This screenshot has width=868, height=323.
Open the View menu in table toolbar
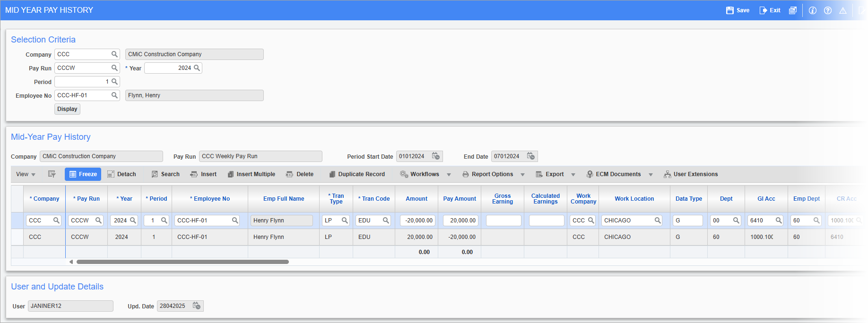26,174
